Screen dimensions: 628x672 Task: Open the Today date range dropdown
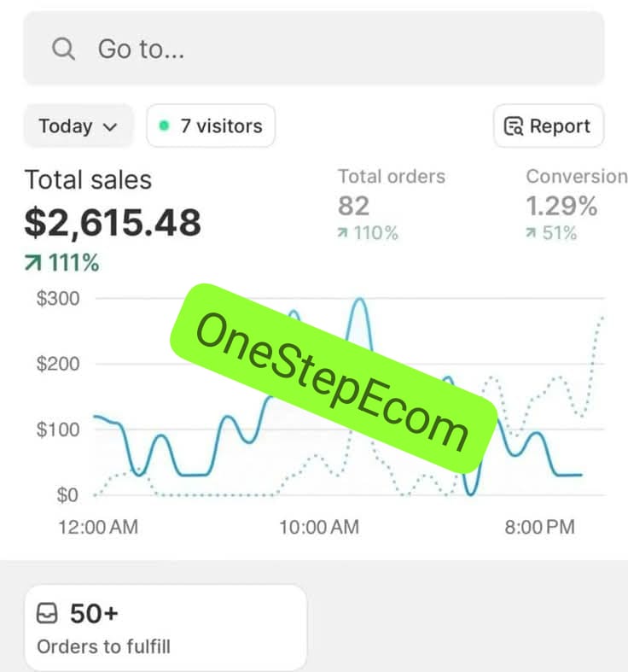[x=78, y=126]
